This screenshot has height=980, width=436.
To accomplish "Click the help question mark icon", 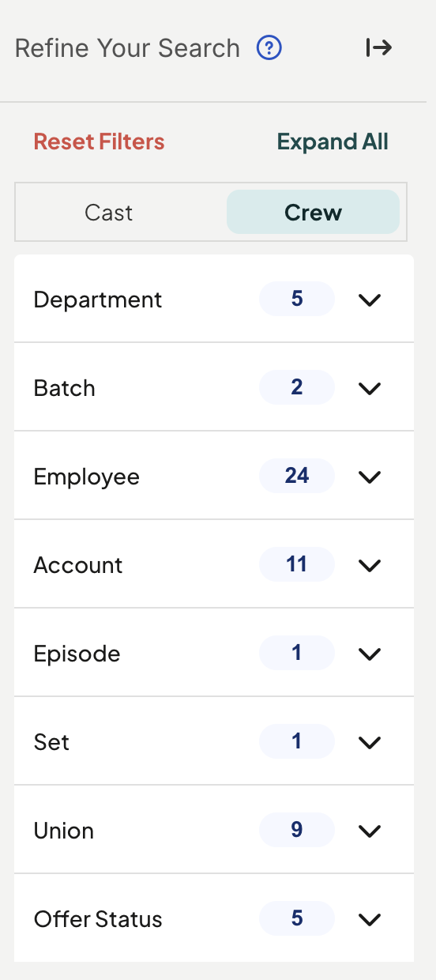I will [x=269, y=48].
